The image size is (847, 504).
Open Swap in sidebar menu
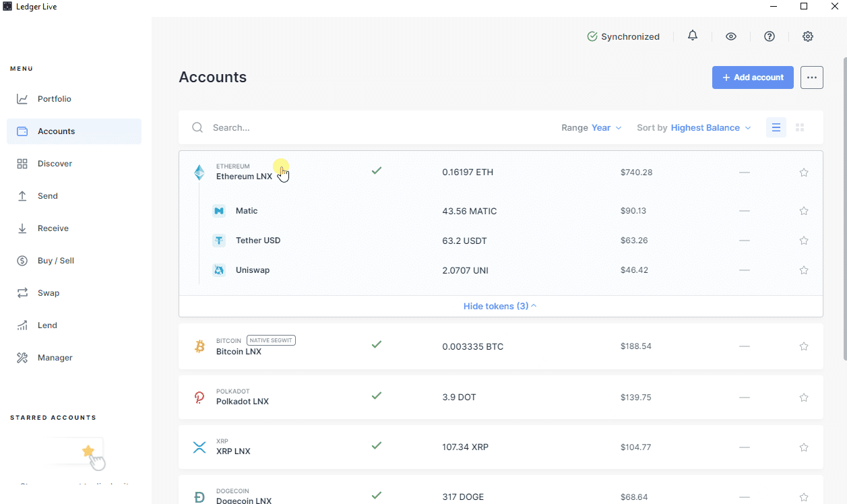(49, 293)
